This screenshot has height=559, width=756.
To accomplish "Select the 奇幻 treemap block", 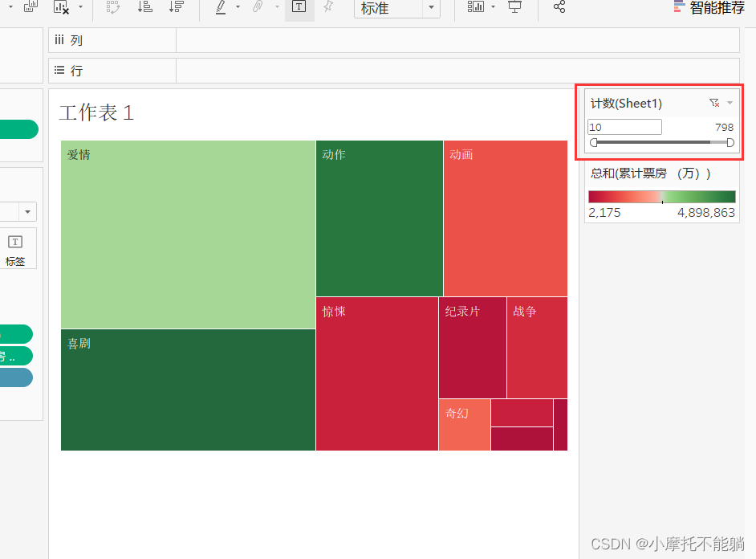I will tap(465, 425).
